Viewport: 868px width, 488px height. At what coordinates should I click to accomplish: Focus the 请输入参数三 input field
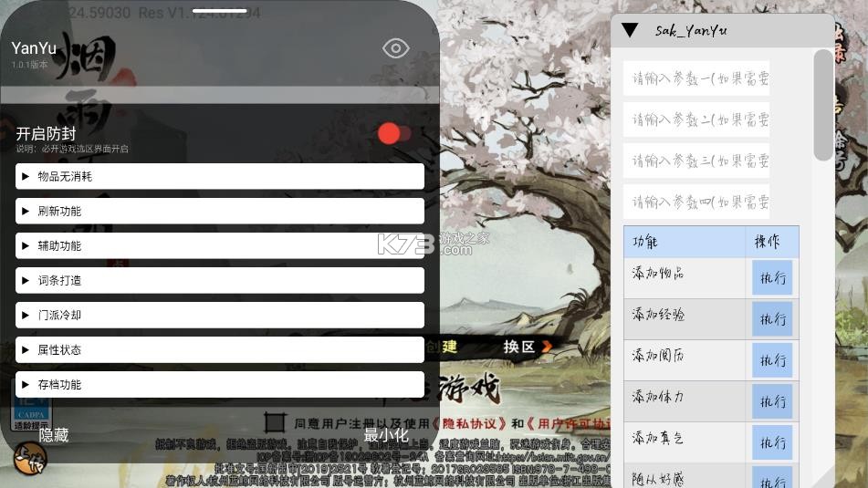pos(696,161)
